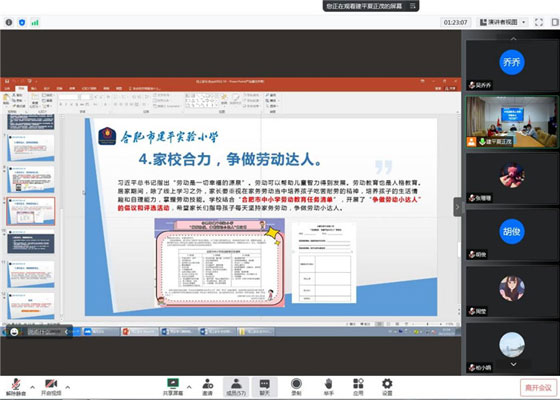
Task: Click the 说点什么 chat input field
Action: pos(44,332)
